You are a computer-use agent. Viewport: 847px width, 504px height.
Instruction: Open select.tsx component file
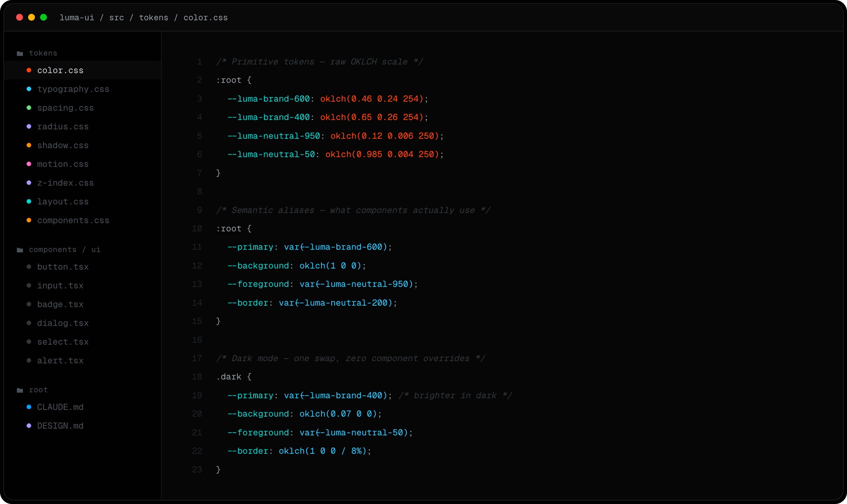[83, 342]
